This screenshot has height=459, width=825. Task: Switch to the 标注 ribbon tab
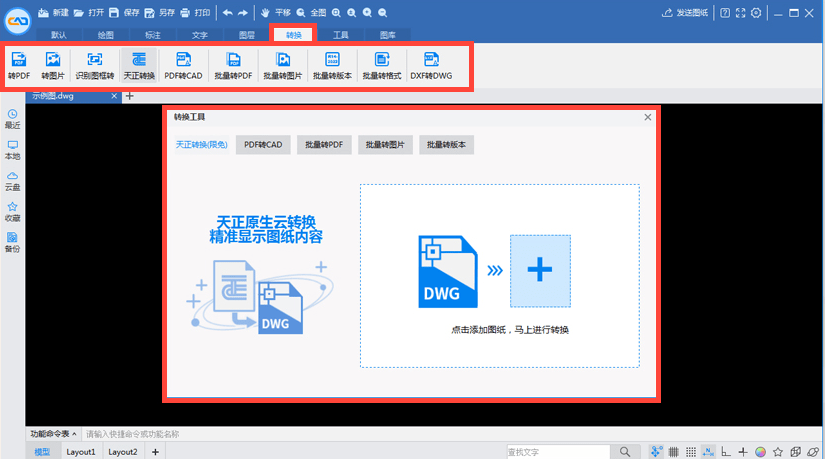pyautogui.click(x=153, y=35)
